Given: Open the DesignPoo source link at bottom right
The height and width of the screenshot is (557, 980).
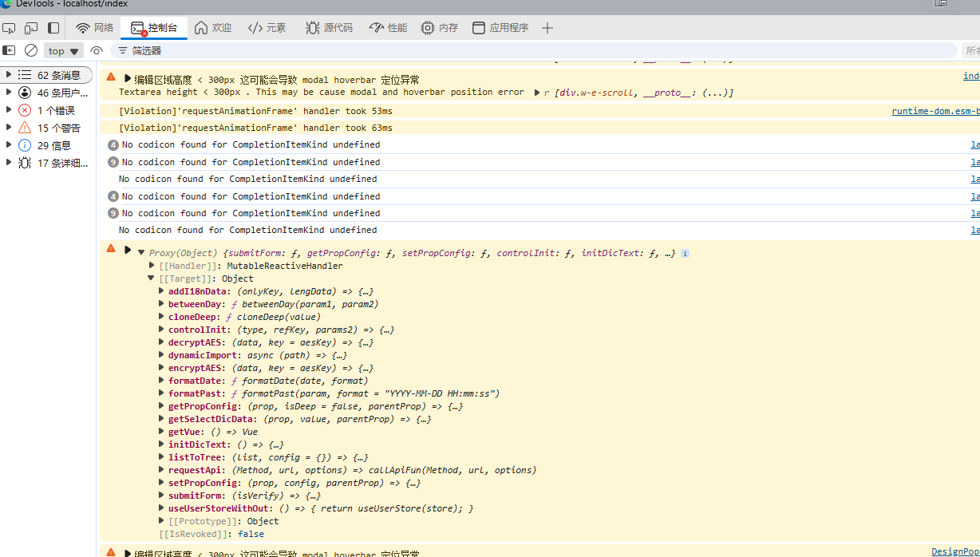Looking at the screenshot, I should tap(955, 551).
